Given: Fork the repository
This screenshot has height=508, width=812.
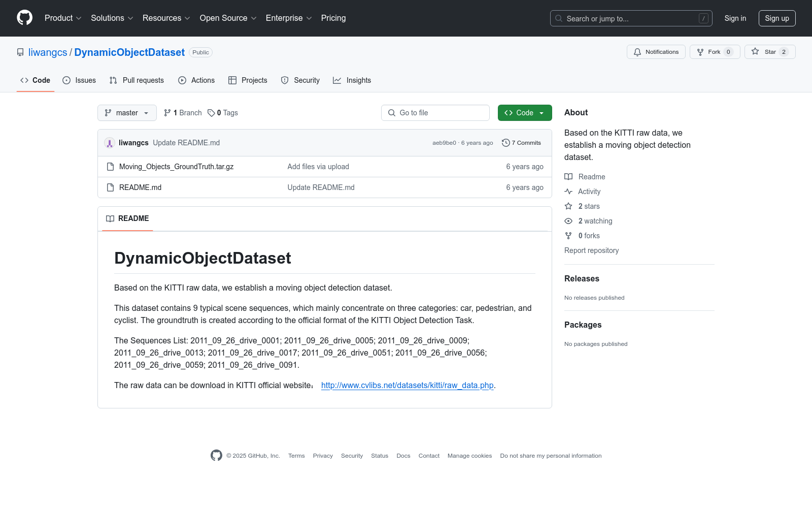Looking at the screenshot, I should point(715,52).
